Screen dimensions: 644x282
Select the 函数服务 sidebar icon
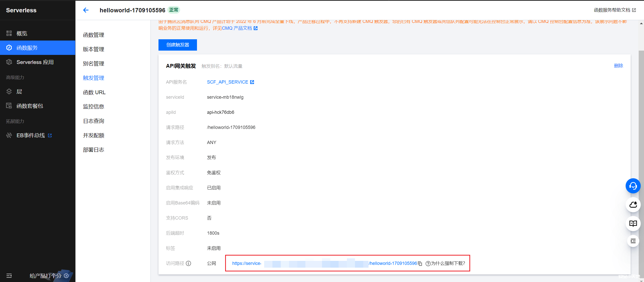(x=9, y=48)
